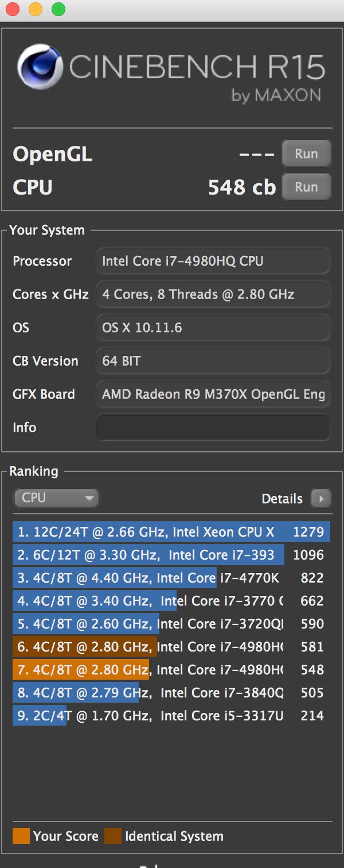This screenshot has width=344, height=868.
Task: Select ranking row 3 i7-4770K 822
Action: tap(171, 578)
